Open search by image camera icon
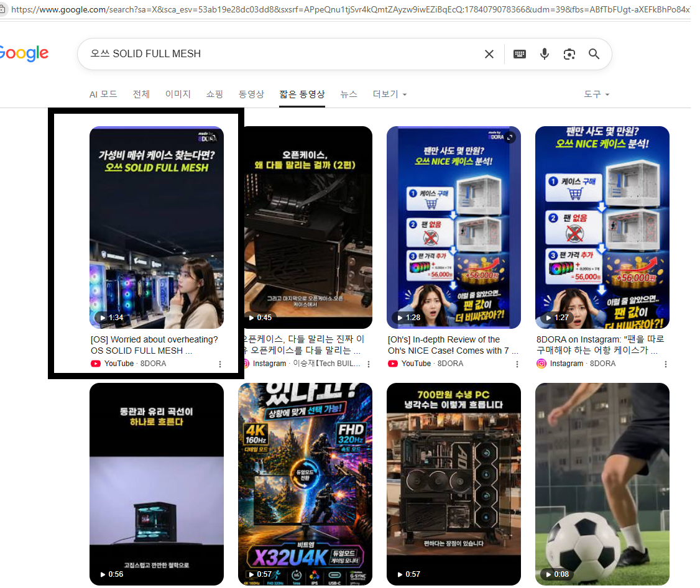 tap(569, 54)
